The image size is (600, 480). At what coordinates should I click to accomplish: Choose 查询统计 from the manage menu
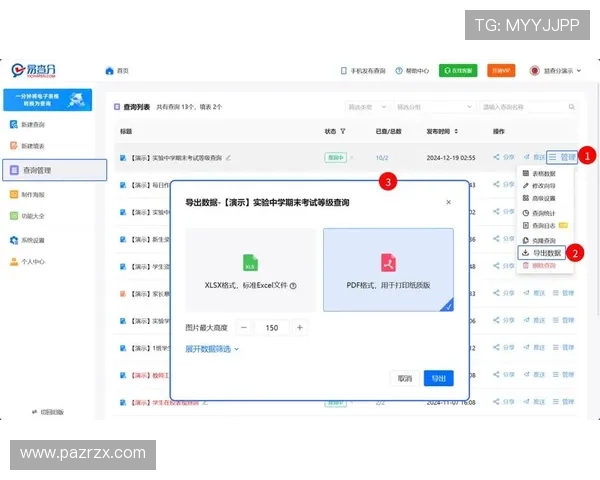[539, 213]
